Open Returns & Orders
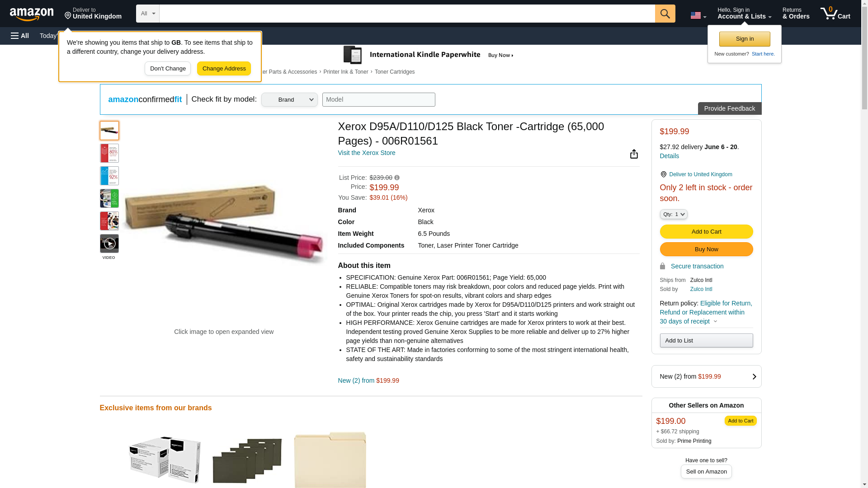This screenshot has height=488, width=868. tap(796, 14)
